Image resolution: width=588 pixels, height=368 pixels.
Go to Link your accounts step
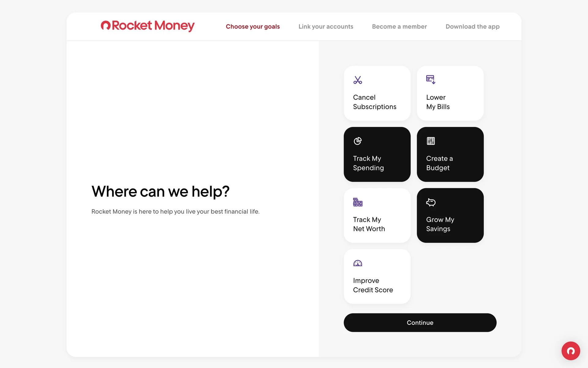pos(326,27)
